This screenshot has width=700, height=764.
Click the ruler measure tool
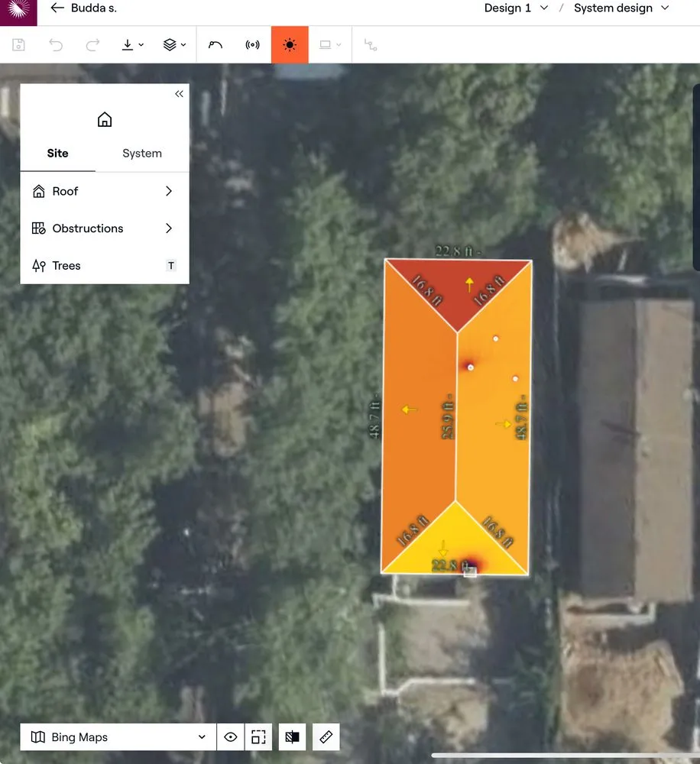pos(326,737)
